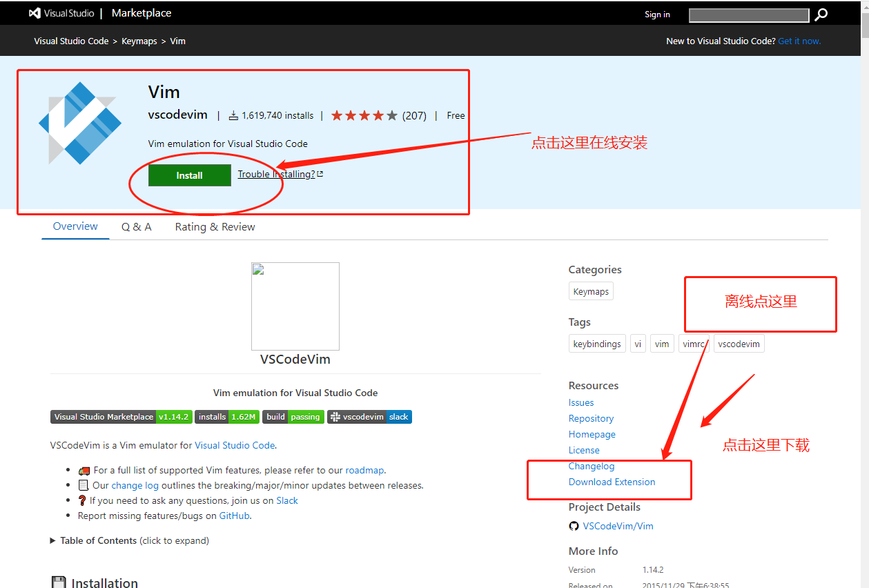Open the License resource link
This screenshot has width=869, height=588.
coord(584,450)
